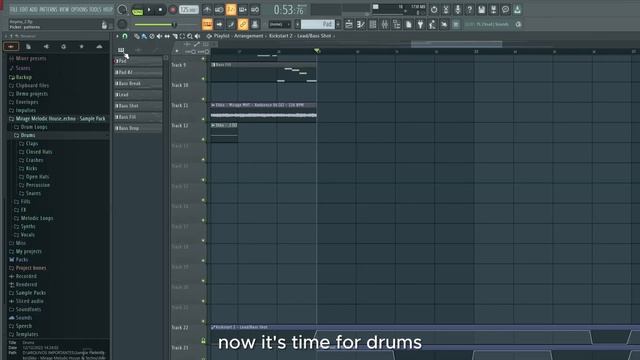Expand the Claps folder
This screenshot has width=640, height=360.
tap(32, 144)
